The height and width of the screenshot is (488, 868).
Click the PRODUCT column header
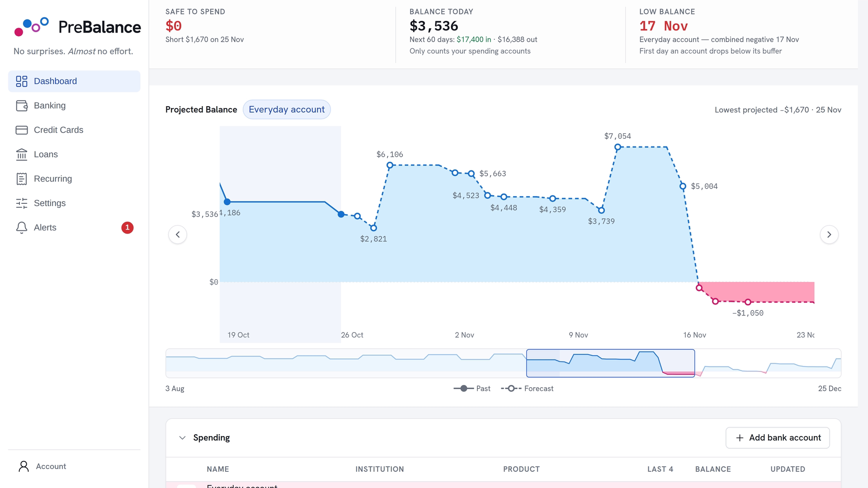[x=521, y=469]
